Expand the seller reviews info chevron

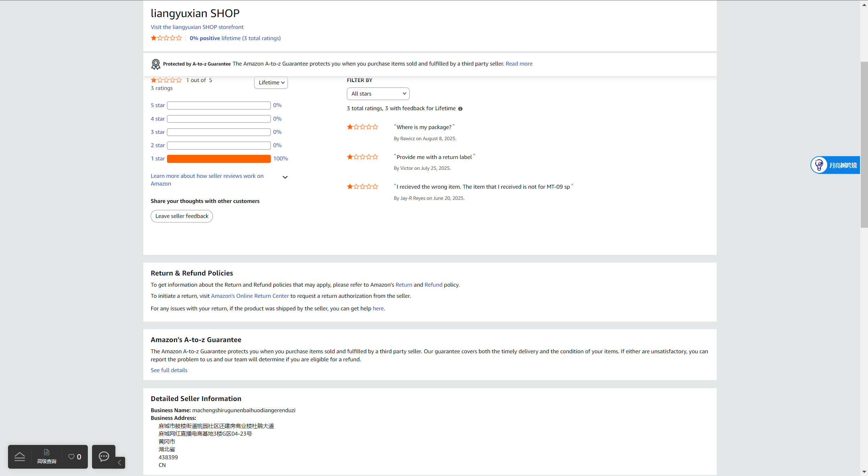click(285, 177)
